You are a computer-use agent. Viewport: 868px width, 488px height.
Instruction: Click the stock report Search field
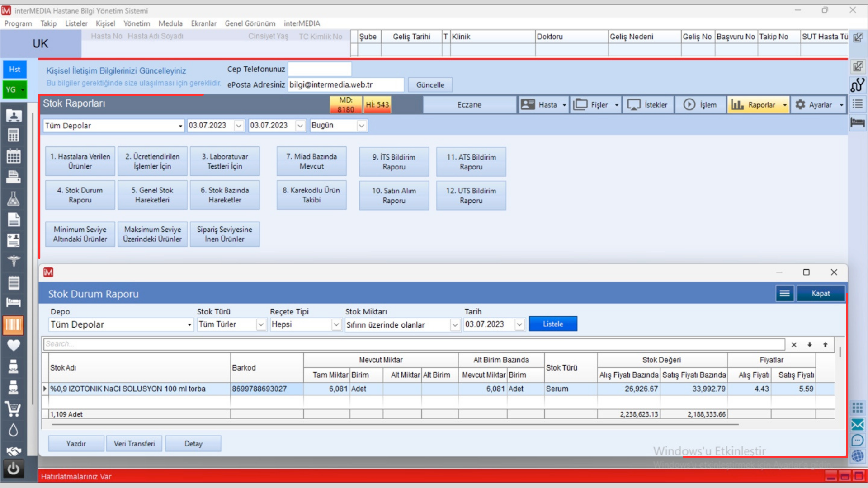pyautogui.click(x=414, y=344)
